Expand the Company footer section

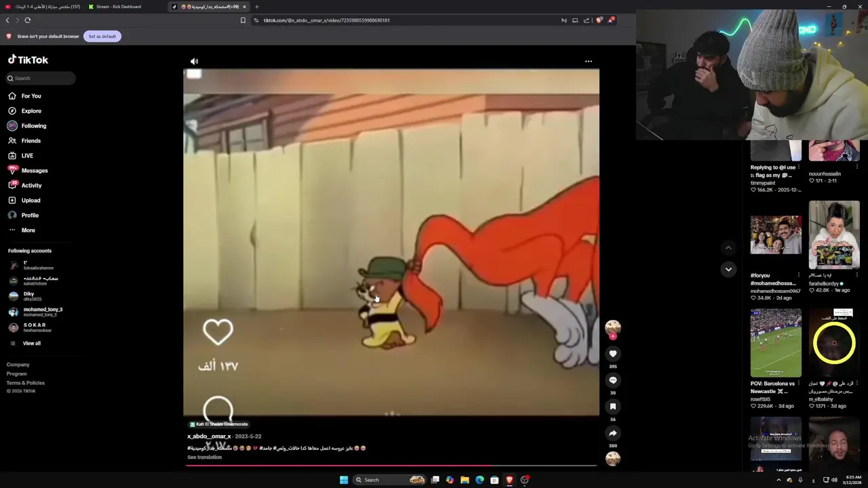click(x=18, y=365)
